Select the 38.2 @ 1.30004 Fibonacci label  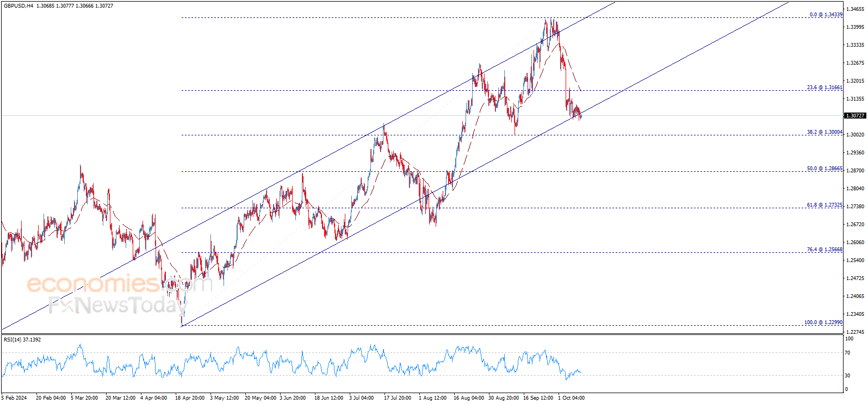coord(824,132)
